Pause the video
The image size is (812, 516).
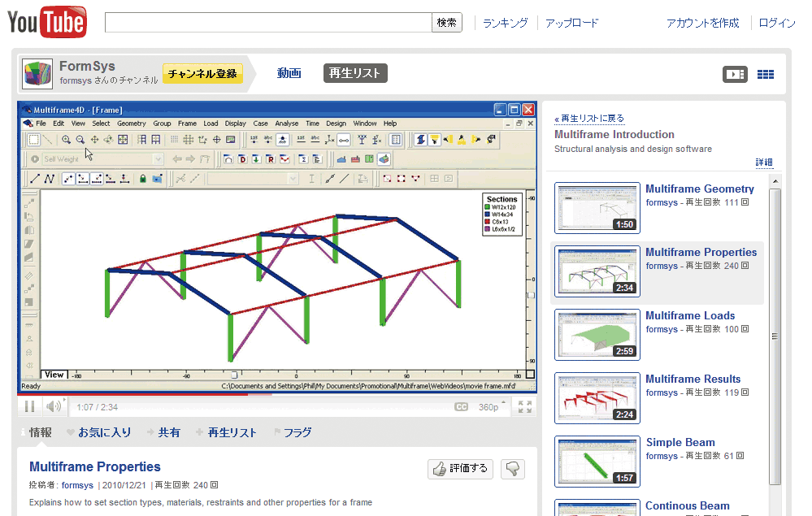coord(30,407)
